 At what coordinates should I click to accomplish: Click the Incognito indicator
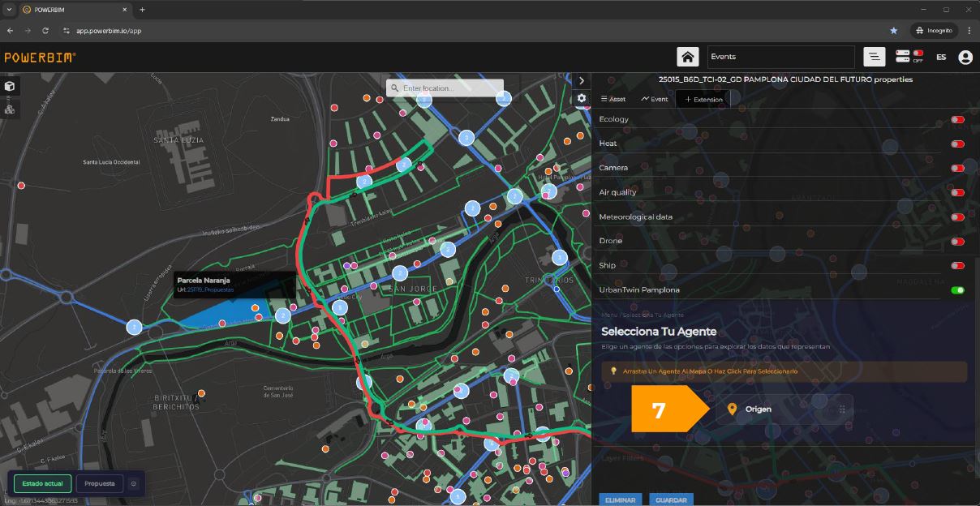tap(933, 30)
